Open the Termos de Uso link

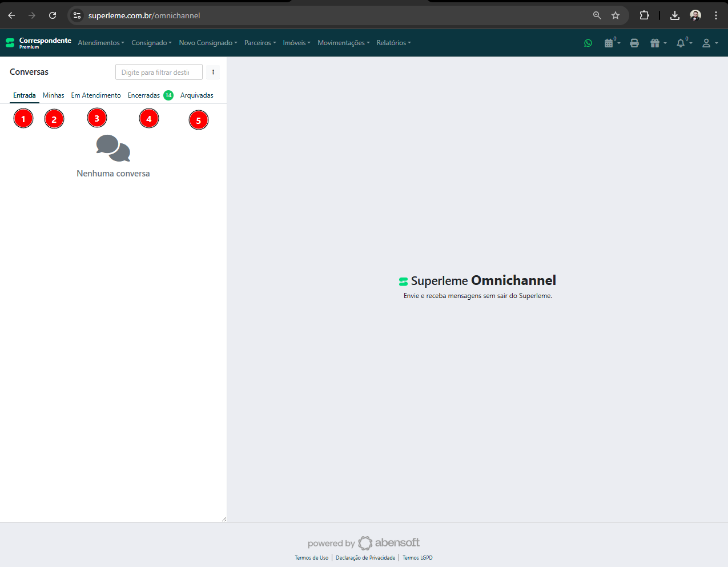311,557
